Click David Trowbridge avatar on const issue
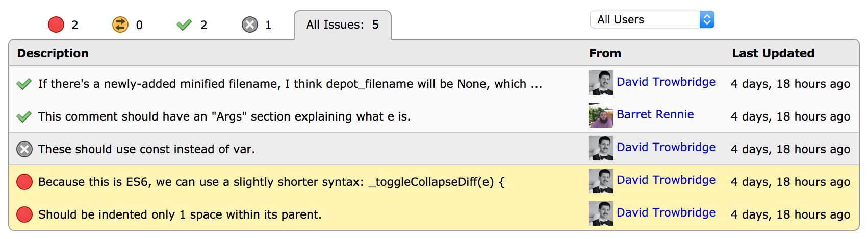The width and height of the screenshot is (868, 239). (601, 148)
